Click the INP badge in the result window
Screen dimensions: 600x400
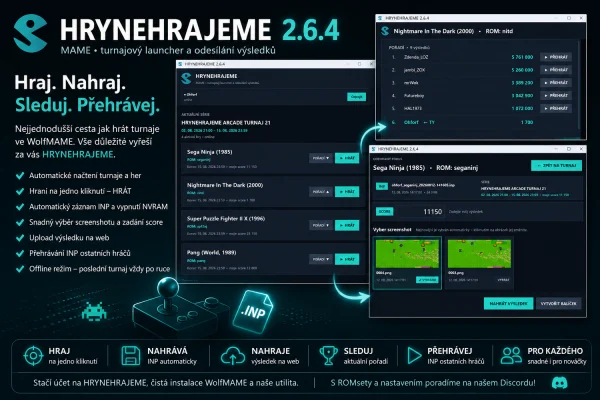[382, 186]
